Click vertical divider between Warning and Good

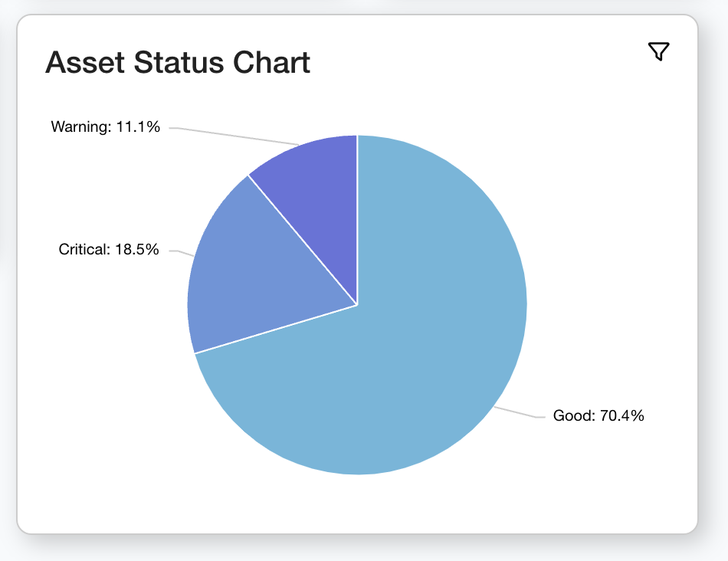click(x=357, y=222)
